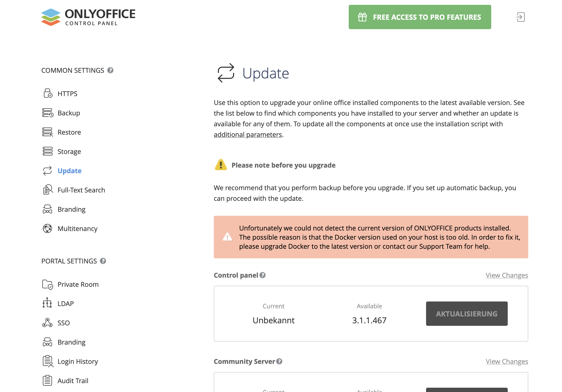
Task: Click Aktualisierung button for Control panel
Action: tap(467, 314)
